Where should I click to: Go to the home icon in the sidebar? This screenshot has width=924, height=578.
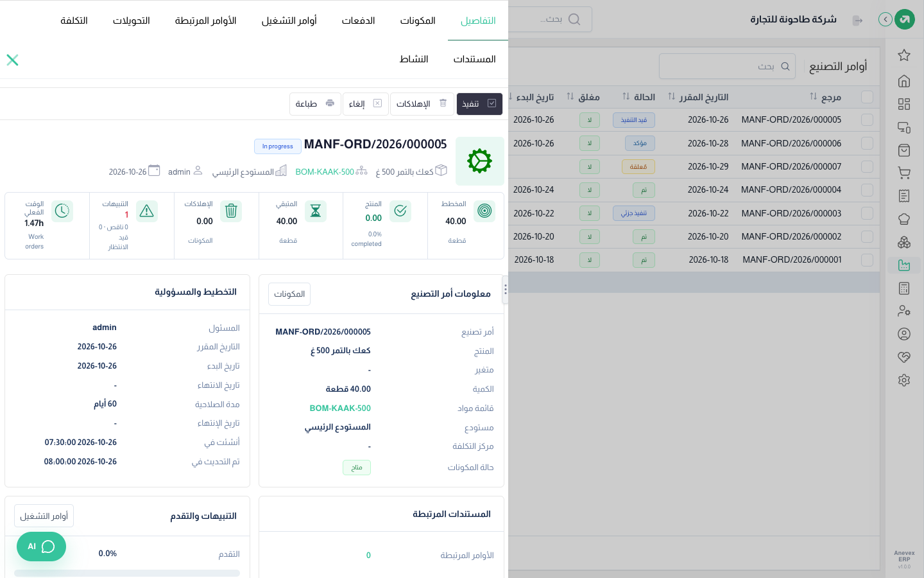(904, 81)
